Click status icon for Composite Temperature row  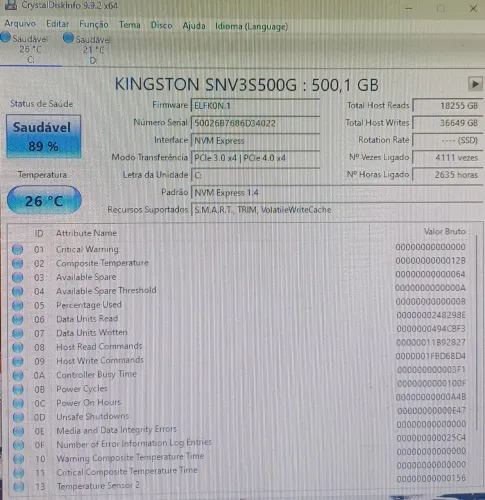pyautogui.click(x=17, y=263)
